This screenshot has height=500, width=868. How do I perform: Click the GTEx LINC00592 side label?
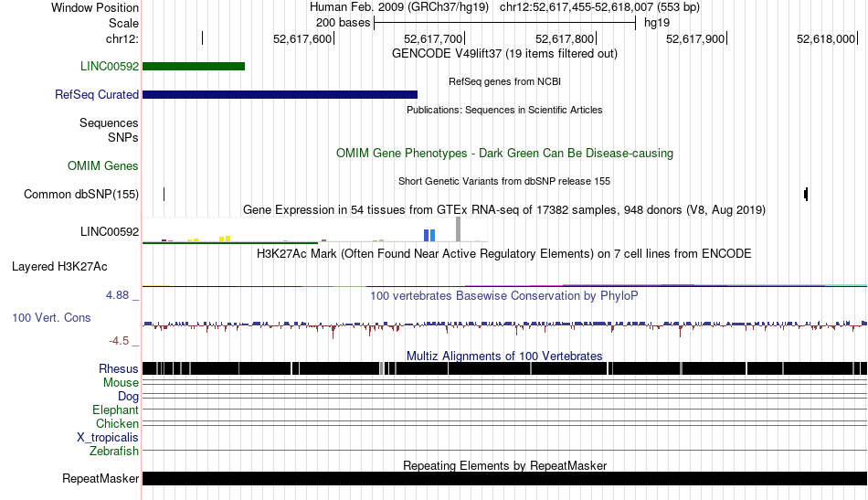110,232
